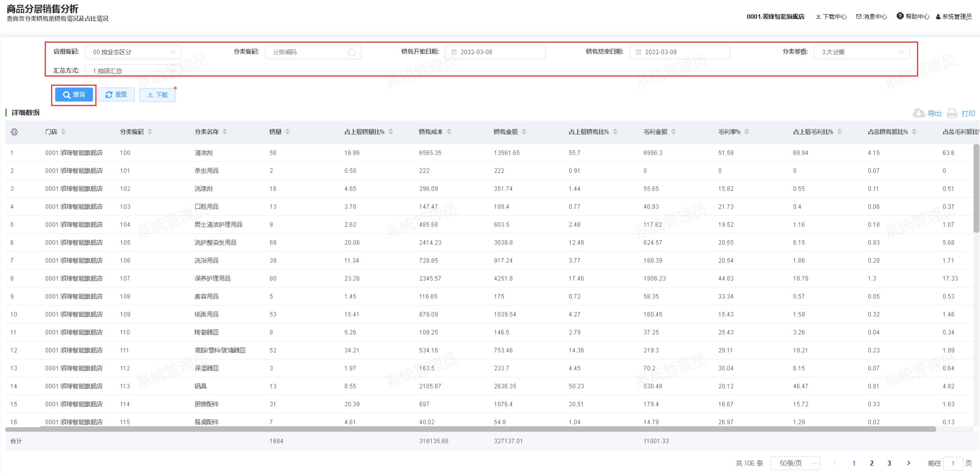Expand the 分类等级 dropdown
Screen dimensions: 980x474
[x=862, y=52]
